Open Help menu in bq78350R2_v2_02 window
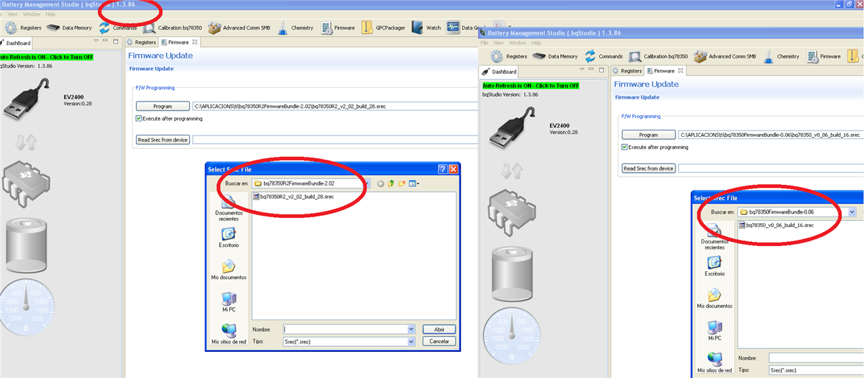The image size is (868, 378). tap(50, 14)
